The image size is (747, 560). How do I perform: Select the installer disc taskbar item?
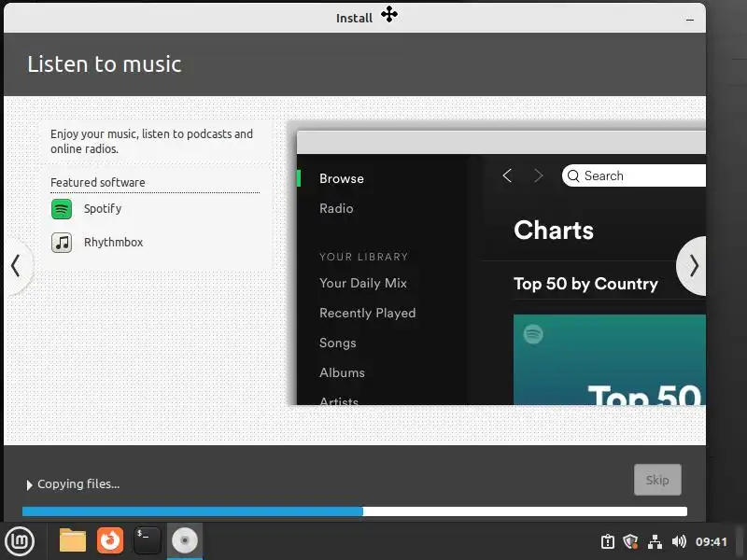click(185, 540)
